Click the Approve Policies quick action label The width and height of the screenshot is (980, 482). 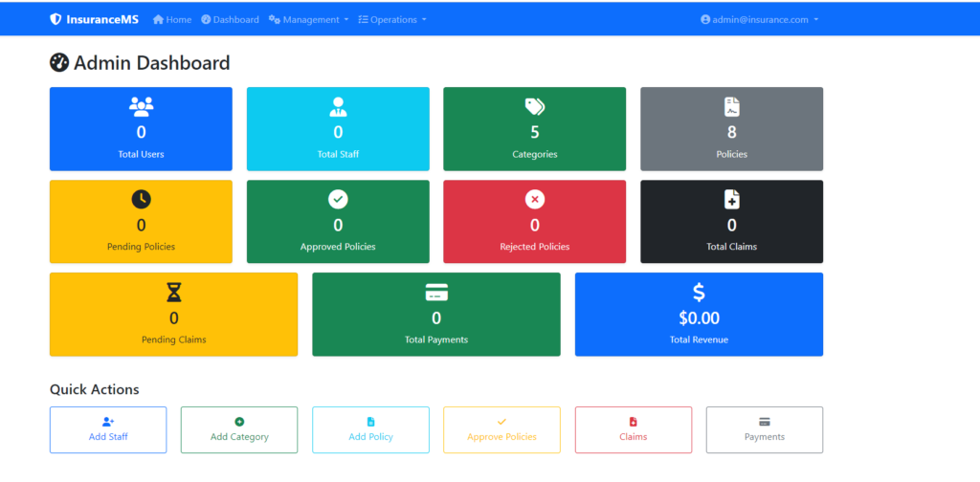pos(501,436)
